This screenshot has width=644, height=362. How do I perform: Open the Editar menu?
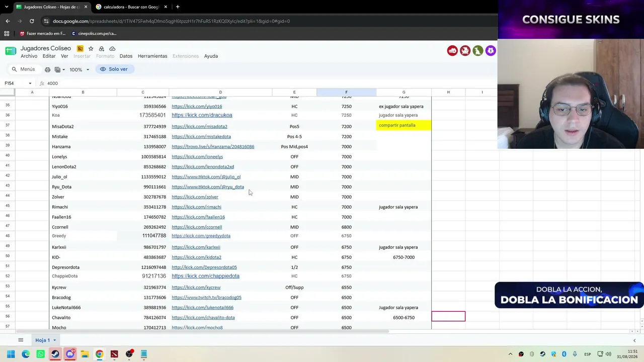pyautogui.click(x=49, y=56)
